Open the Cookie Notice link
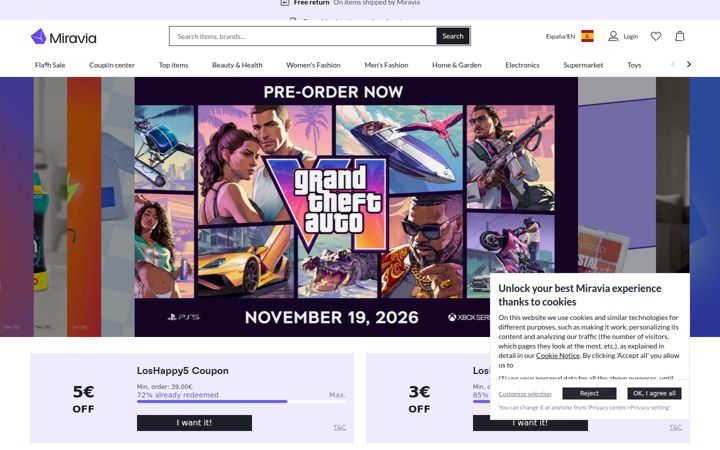Image resolution: width=720 pixels, height=450 pixels. [x=557, y=355]
